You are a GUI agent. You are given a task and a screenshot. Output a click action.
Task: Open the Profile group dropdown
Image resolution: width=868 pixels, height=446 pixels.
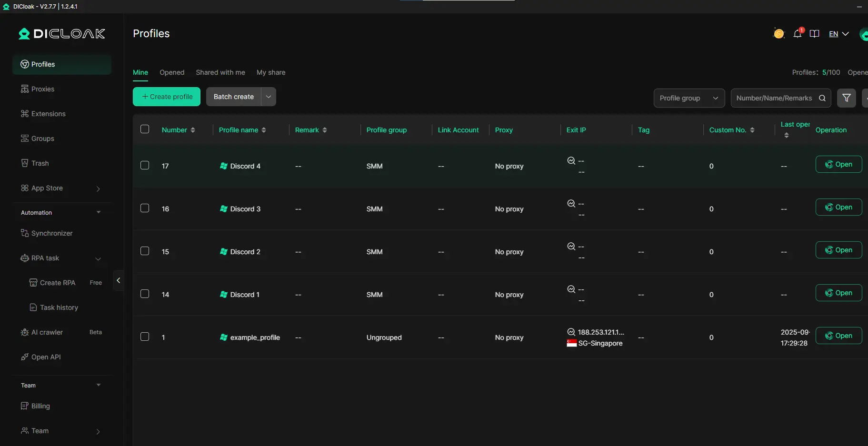pyautogui.click(x=688, y=98)
